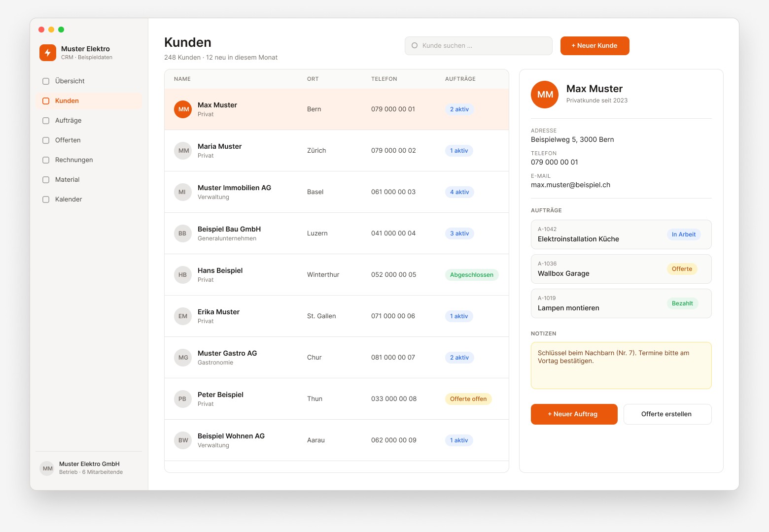
Task: Click the MI avatar of Muster Immobilien AG
Action: (x=182, y=192)
